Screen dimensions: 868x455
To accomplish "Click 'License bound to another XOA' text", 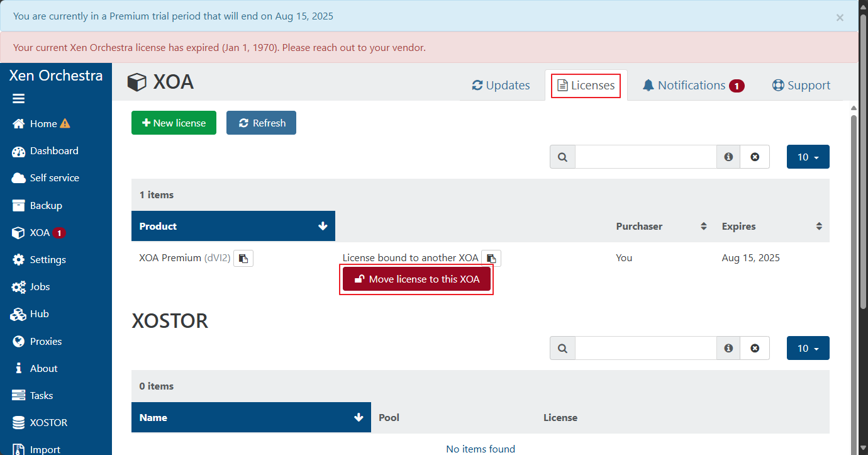I will pos(411,257).
